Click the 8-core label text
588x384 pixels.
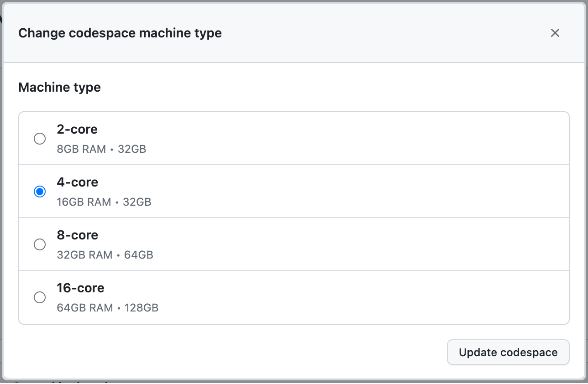pyautogui.click(x=77, y=235)
